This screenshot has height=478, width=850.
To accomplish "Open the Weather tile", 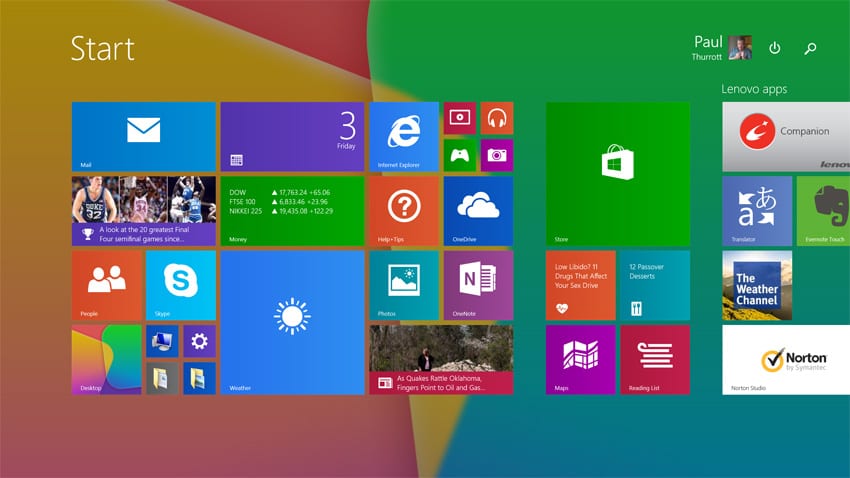I will pyautogui.click(x=292, y=322).
